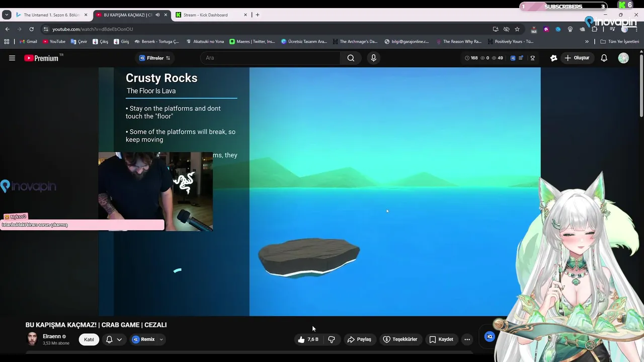
Task: Click the 3,53 Mn abone subscriber count
Action: click(56, 343)
